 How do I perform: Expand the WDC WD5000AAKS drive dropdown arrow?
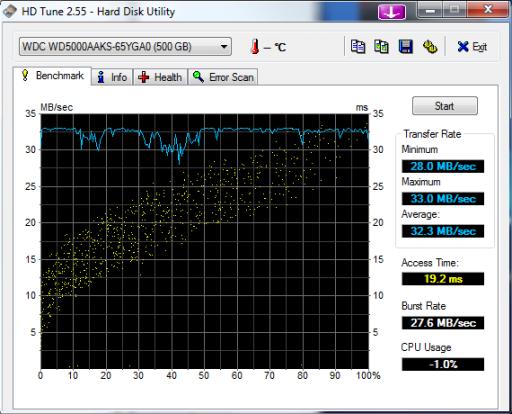[x=224, y=47]
